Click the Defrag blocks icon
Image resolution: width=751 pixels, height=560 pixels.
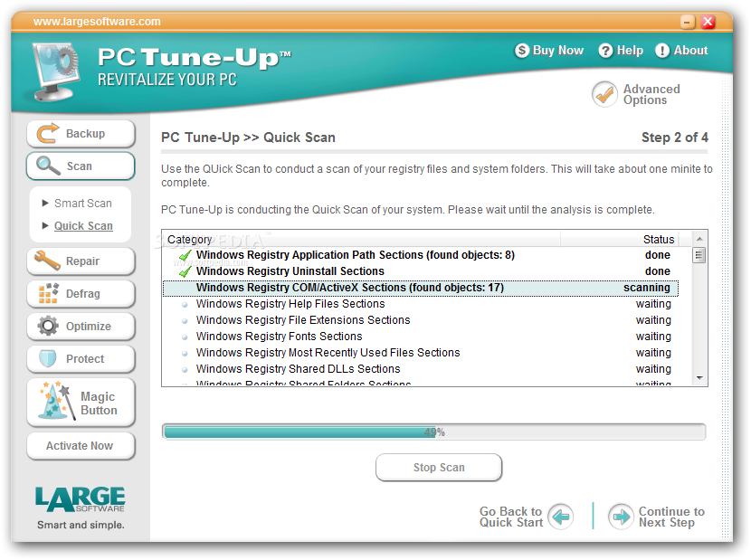[48, 293]
